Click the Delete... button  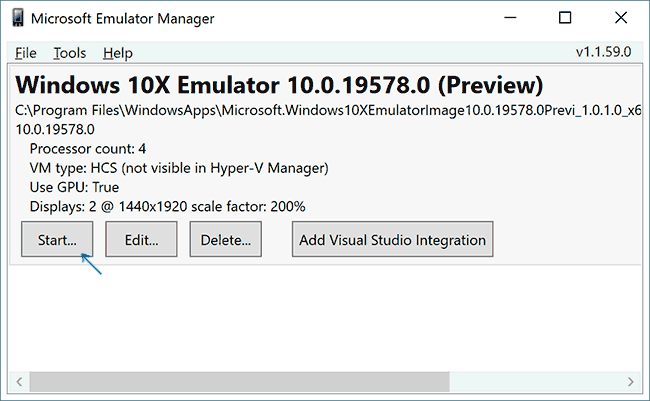pos(225,240)
